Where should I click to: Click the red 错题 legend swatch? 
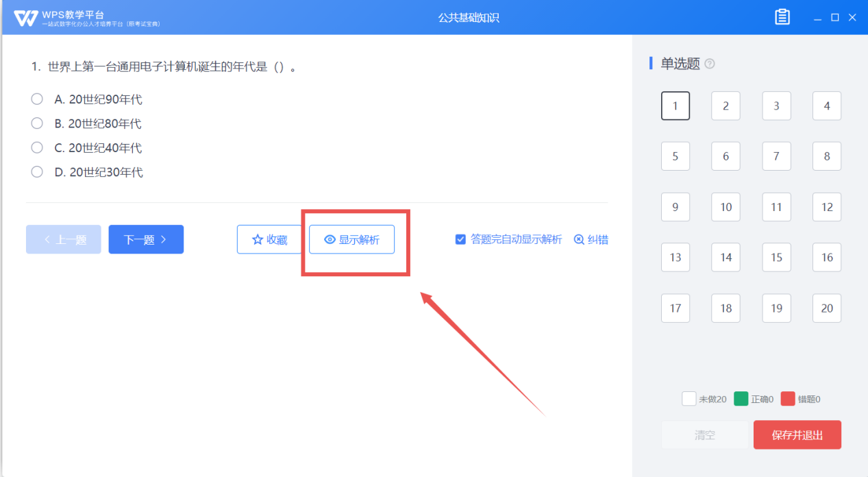click(x=788, y=399)
